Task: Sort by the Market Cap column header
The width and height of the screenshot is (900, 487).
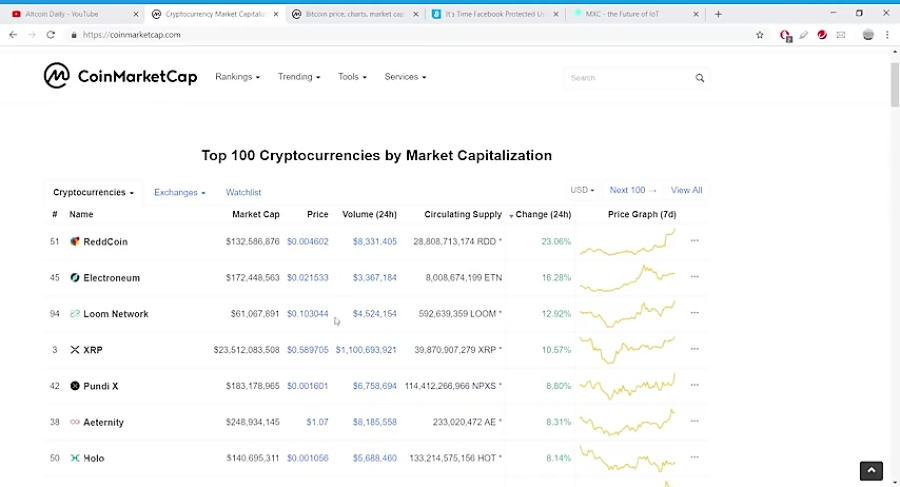Action: (x=255, y=214)
